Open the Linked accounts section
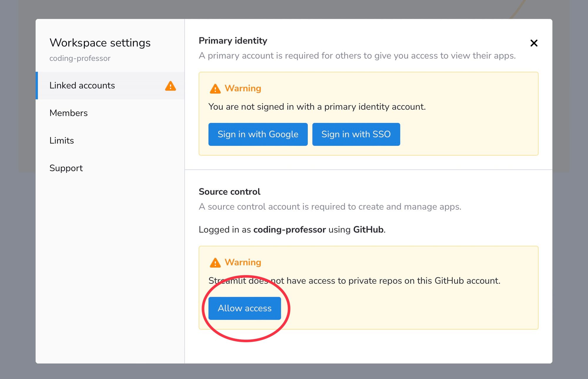The image size is (588, 379). 82,86
